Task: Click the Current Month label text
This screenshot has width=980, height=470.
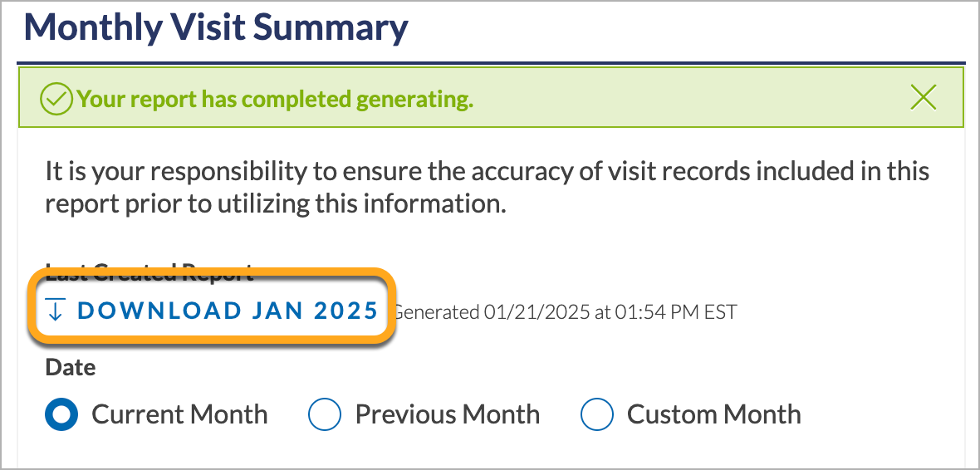Action: [180, 414]
